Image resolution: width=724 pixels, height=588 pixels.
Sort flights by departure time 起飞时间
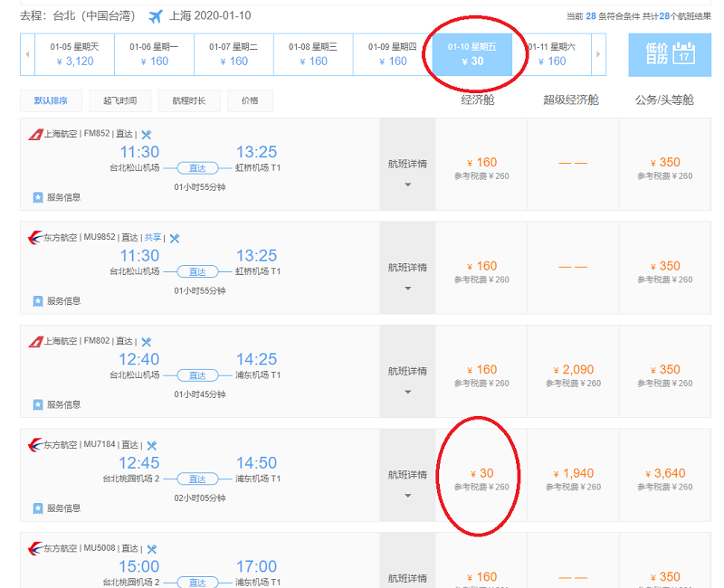point(120,100)
